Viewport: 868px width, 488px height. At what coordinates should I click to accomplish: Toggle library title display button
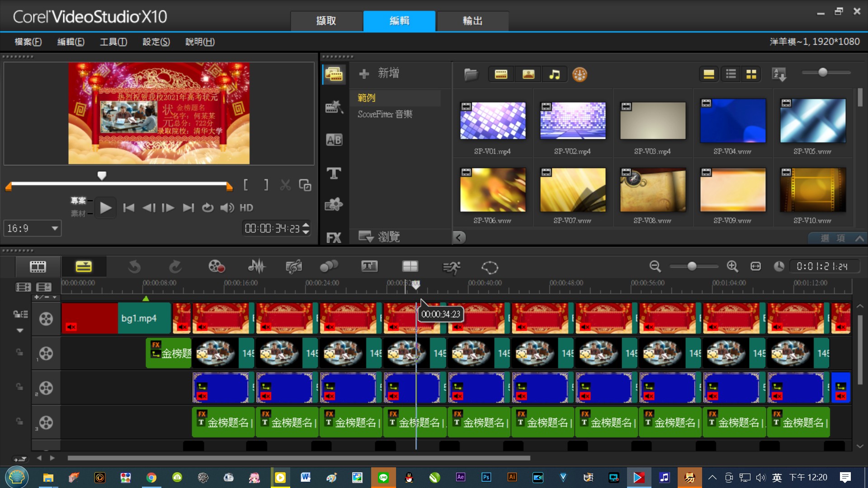[708, 74]
